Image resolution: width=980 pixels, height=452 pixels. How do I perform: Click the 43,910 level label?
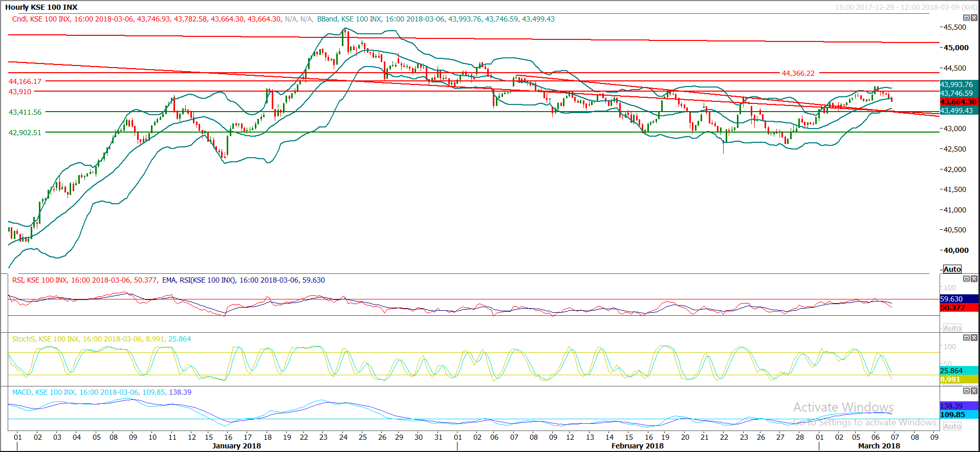click(x=20, y=92)
